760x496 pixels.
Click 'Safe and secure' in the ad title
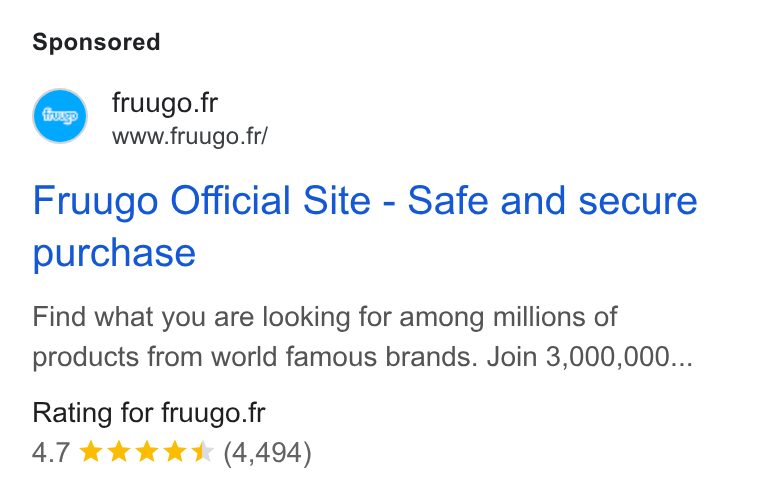pos(553,200)
